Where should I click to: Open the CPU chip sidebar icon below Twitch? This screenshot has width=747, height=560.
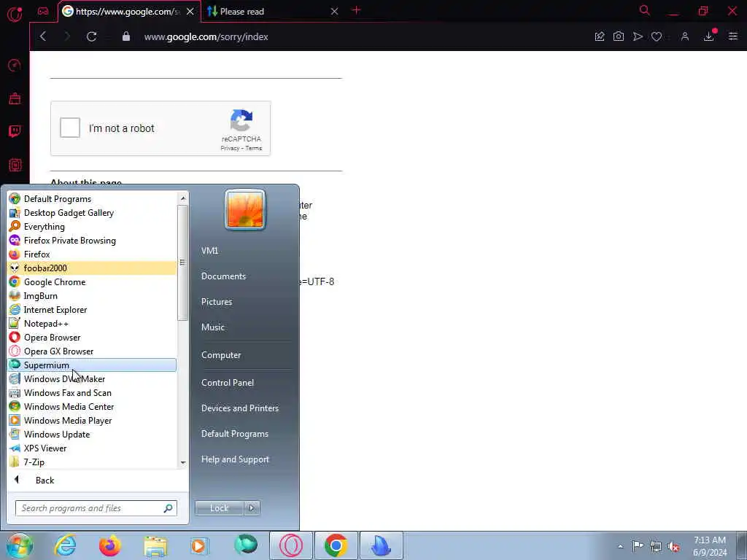coord(15,166)
